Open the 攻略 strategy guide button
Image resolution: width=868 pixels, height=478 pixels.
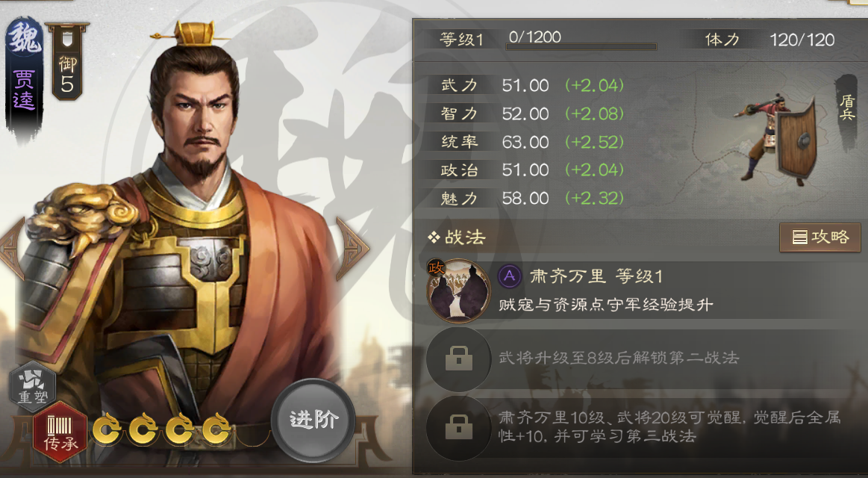pos(820,237)
